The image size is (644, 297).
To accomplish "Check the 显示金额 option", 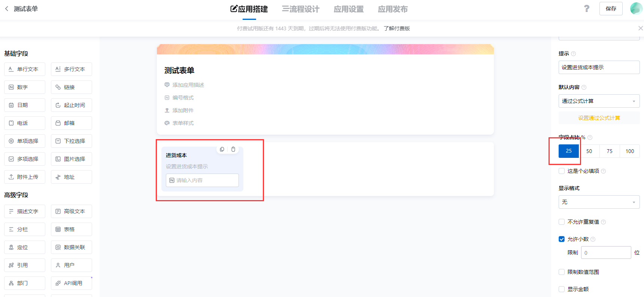I will (x=562, y=289).
